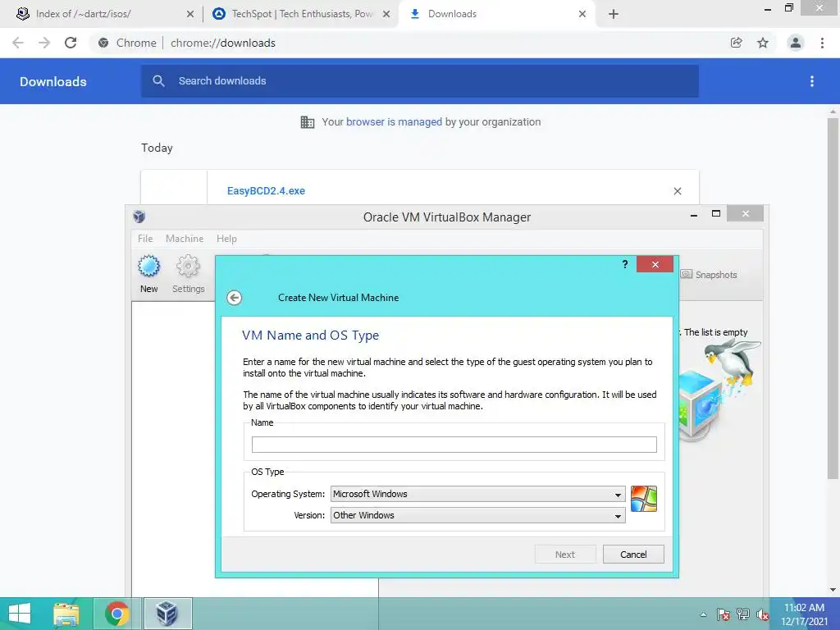
Task: Switch to the TechSpot tab
Action: pyautogui.click(x=303, y=14)
